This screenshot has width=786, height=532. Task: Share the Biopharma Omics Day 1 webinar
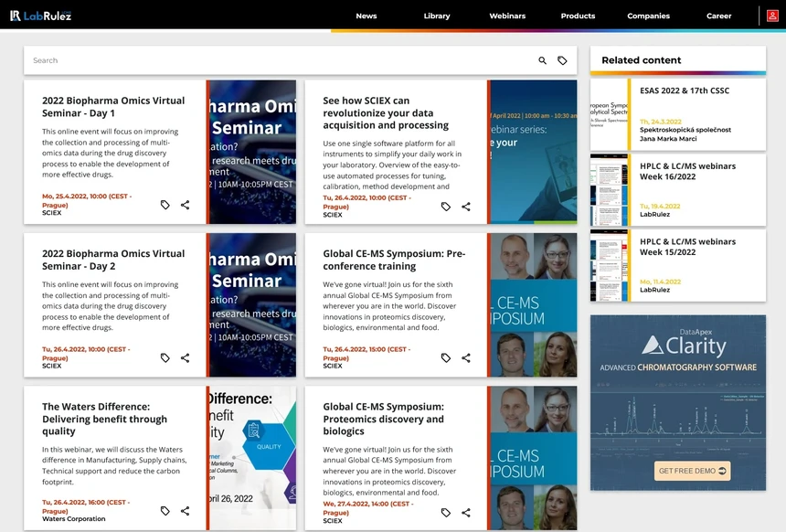185,205
